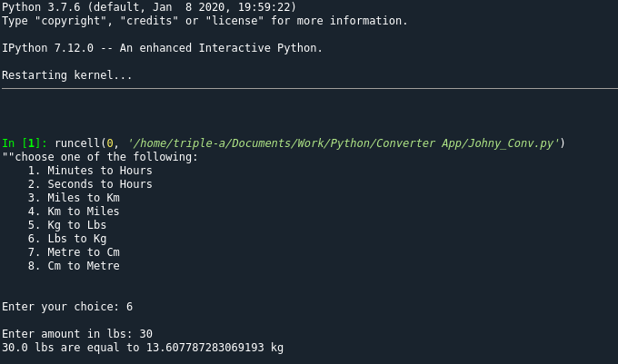Click the "Enter your choice: 6" line

[67, 307]
